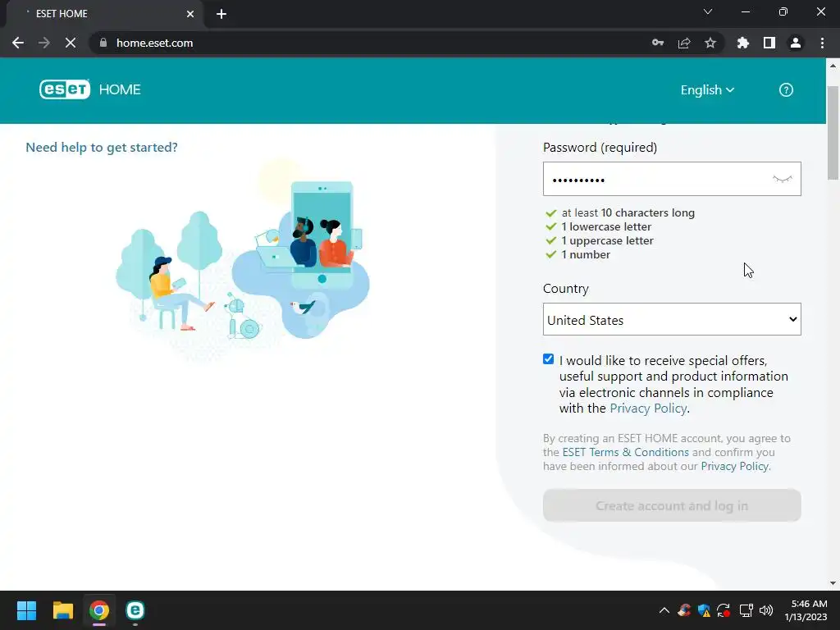Click the Windows Security tray icon
The height and width of the screenshot is (630, 840).
[x=704, y=610]
